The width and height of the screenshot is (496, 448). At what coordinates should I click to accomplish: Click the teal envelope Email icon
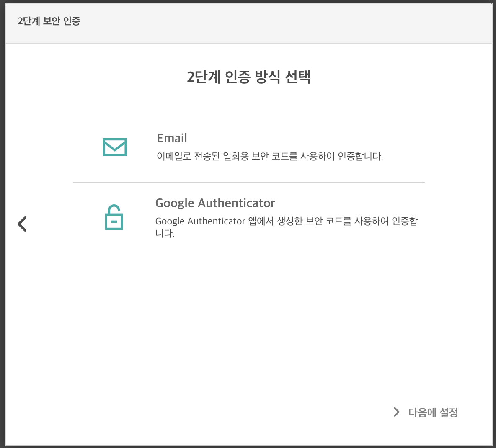click(114, 147)
